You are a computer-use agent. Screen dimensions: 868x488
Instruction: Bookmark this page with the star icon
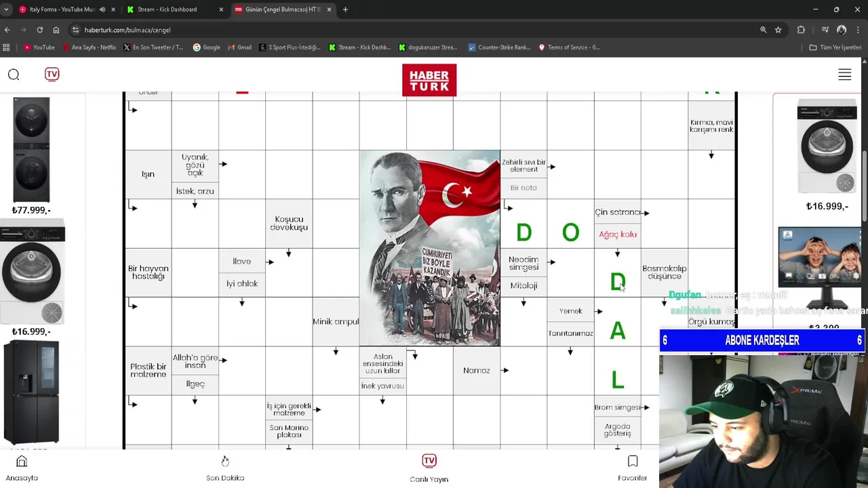(x=778, y=30)
